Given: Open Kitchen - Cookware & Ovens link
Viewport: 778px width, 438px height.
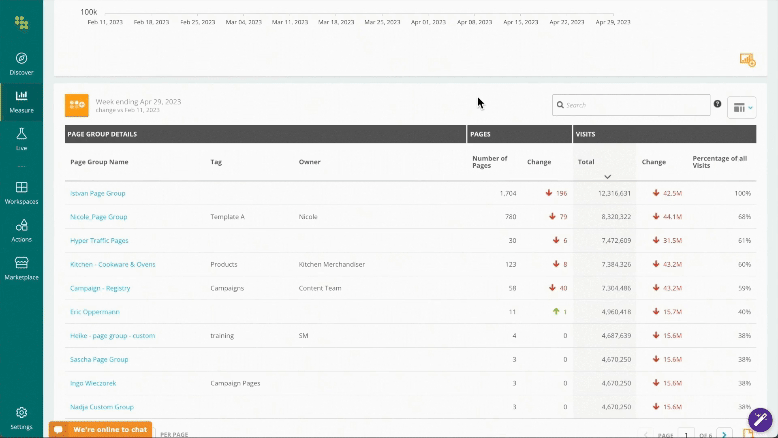Looking at the screenshot, I should (113, 264).
